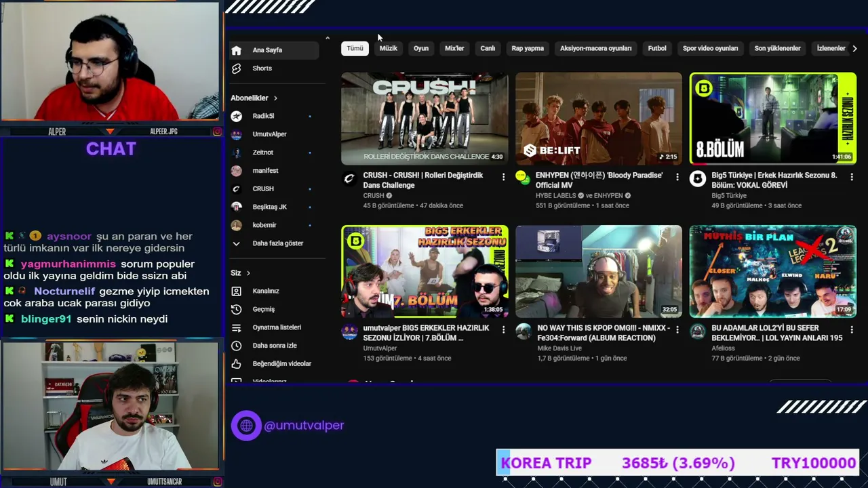This screenshot has height=488, width=868.
Task: Open more options for Big5 Türkiye 8. Bölüm video
Action: coord(851,177)
